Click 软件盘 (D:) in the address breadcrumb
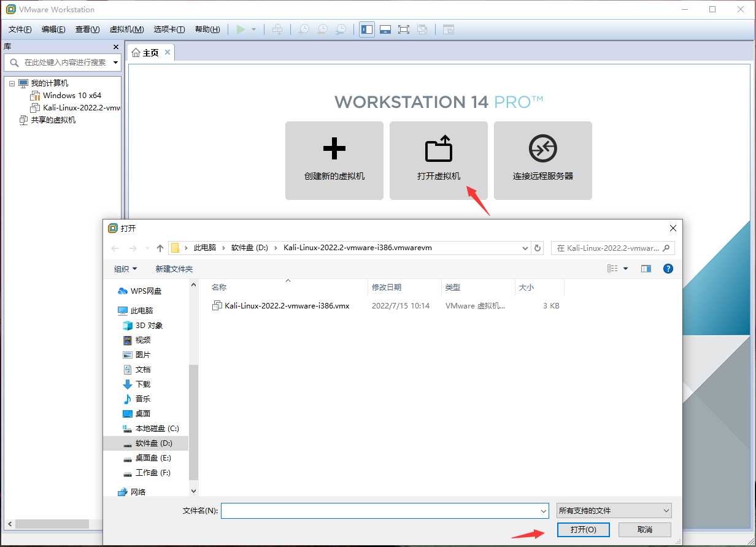 [250, 248]
